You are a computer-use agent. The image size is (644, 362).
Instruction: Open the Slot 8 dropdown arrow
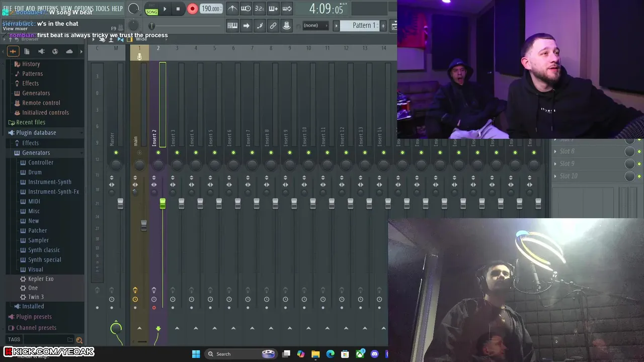555,151
